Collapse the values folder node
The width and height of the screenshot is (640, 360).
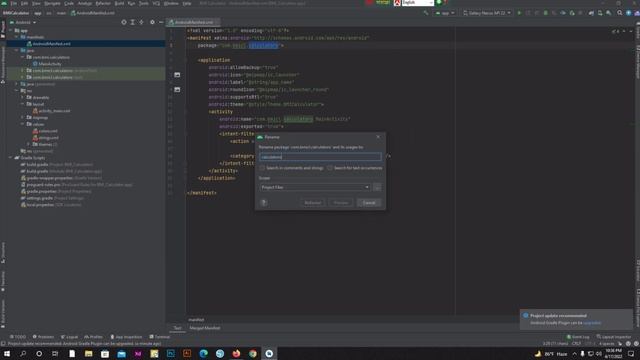tap(22, 124)
